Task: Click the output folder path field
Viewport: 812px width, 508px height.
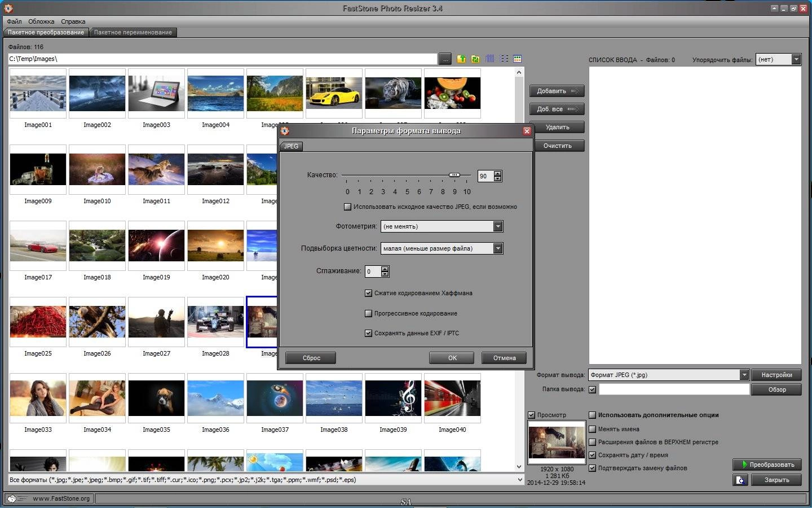Action: [x=674, y=389]
